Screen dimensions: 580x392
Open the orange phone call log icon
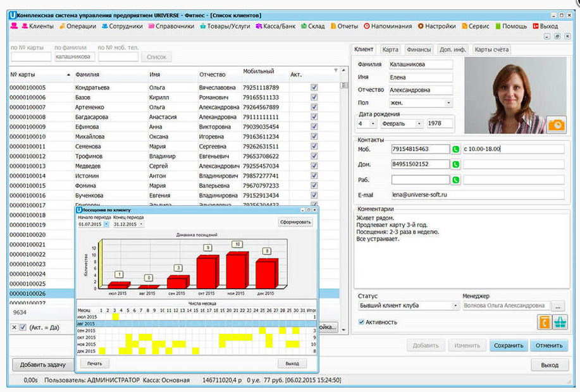click(544, 322)
